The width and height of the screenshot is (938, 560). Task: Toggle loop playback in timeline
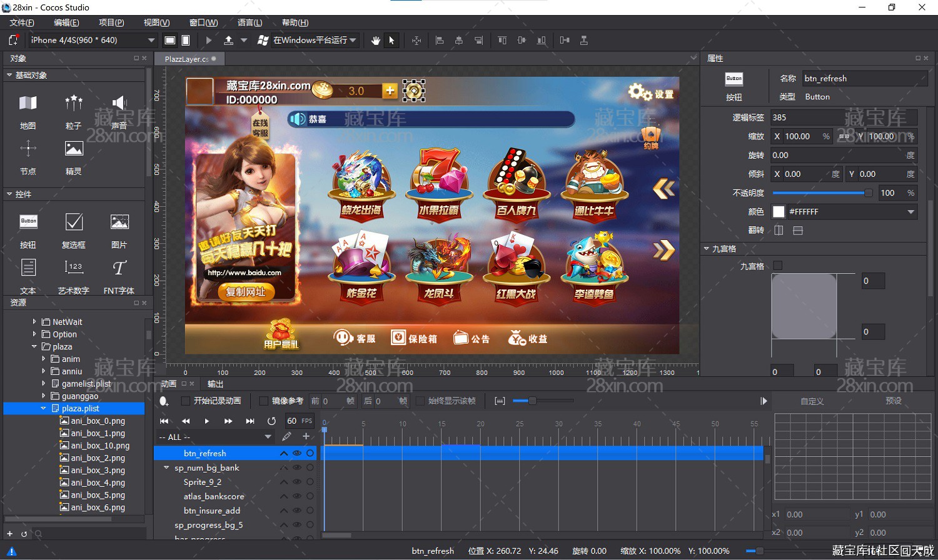click(x=271, y=421)
